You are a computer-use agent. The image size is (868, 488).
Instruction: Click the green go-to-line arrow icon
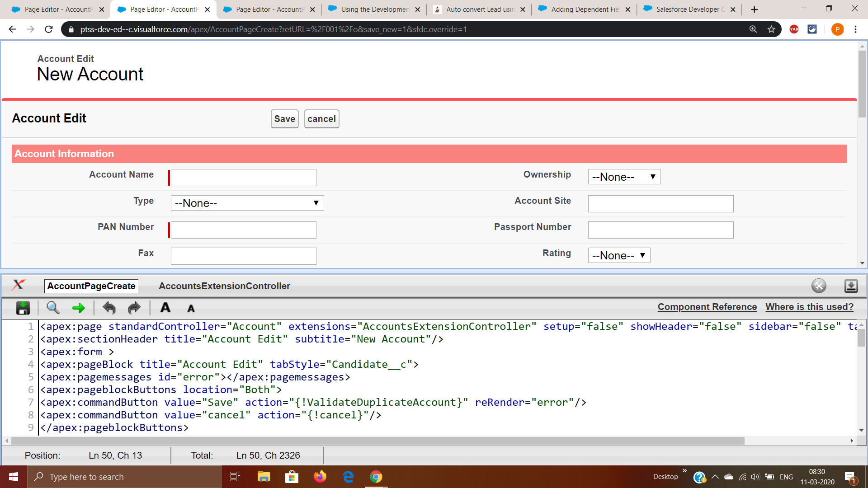click(x=79, y=308)
